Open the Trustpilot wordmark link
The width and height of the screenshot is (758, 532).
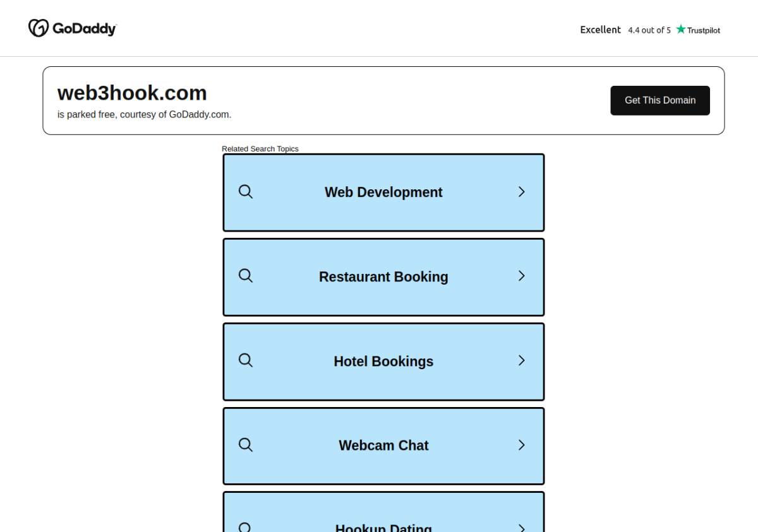pos(704,30)
